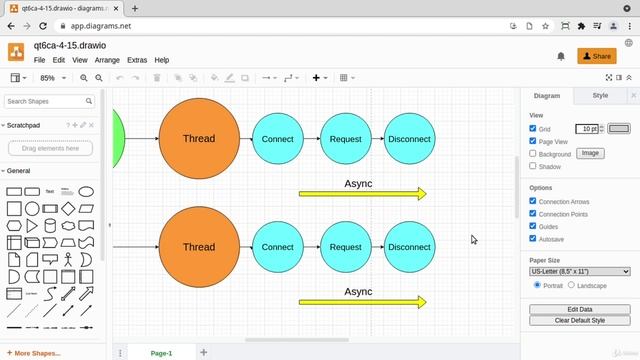
Task: Open the Arrange menu
Action: coord(107,60)
